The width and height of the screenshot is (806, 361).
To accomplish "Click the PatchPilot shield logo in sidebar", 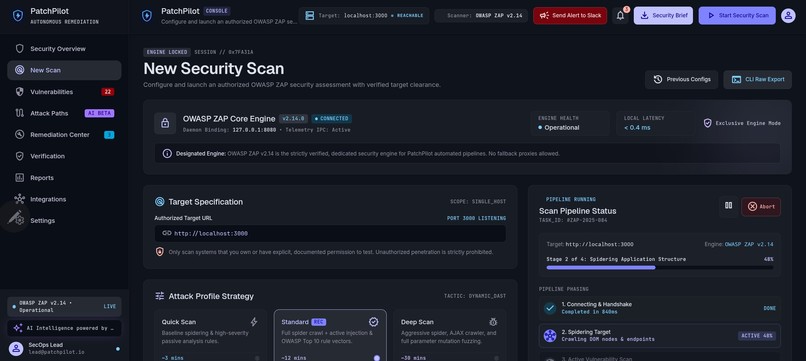I will (x=18, y=15).
